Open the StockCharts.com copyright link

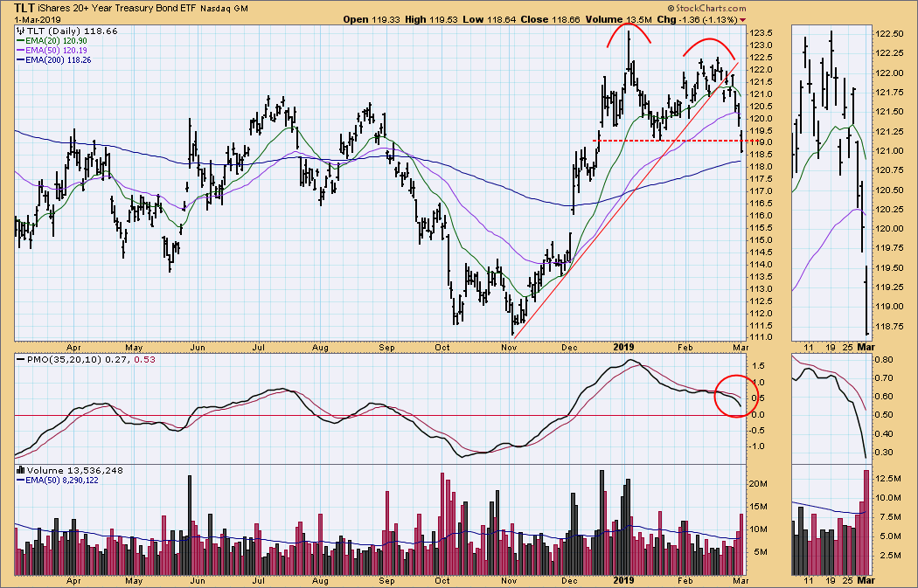pos(707,8)
